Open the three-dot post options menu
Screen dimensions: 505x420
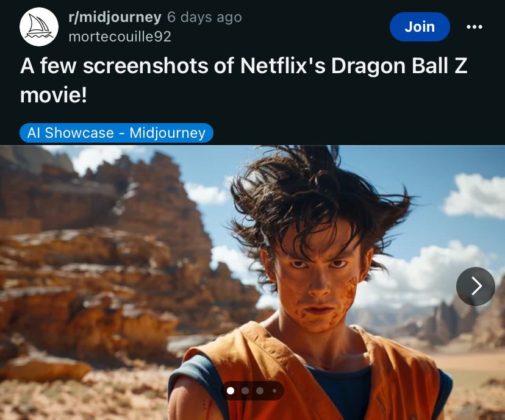point(475,27)
